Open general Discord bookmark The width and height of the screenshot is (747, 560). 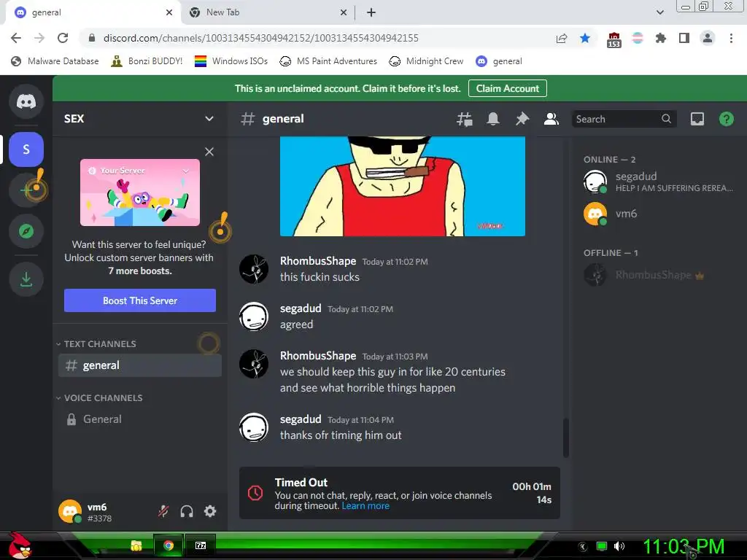(x=499, y=61)
